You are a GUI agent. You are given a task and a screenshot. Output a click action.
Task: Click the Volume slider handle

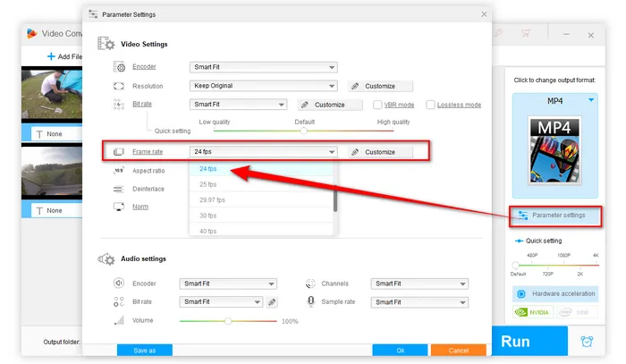228,320
